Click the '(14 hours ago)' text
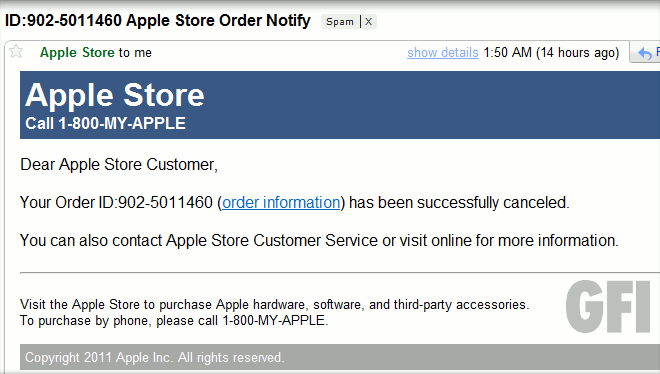 [x=578, y=53]
